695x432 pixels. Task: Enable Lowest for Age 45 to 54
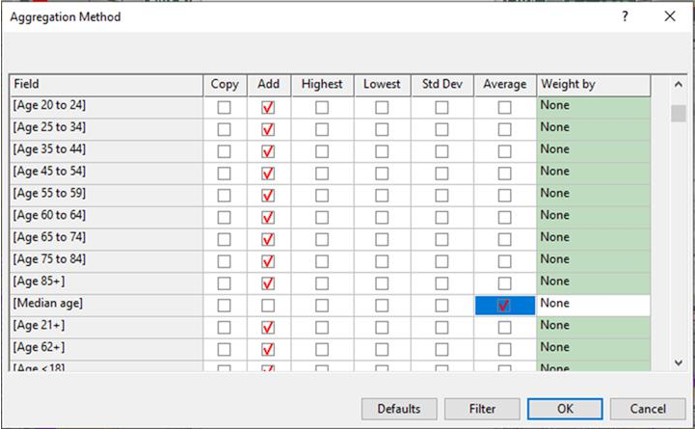point(382,173)
